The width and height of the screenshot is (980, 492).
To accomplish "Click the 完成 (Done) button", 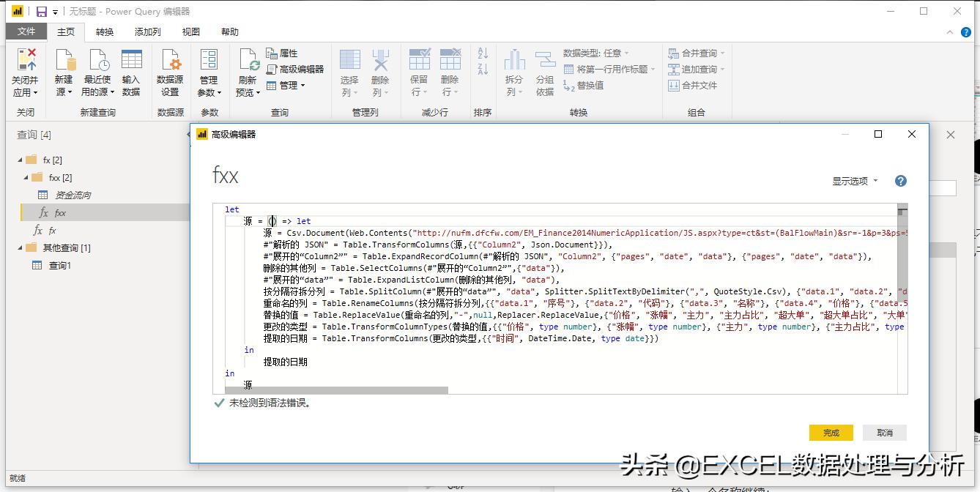I will [831, 433].
